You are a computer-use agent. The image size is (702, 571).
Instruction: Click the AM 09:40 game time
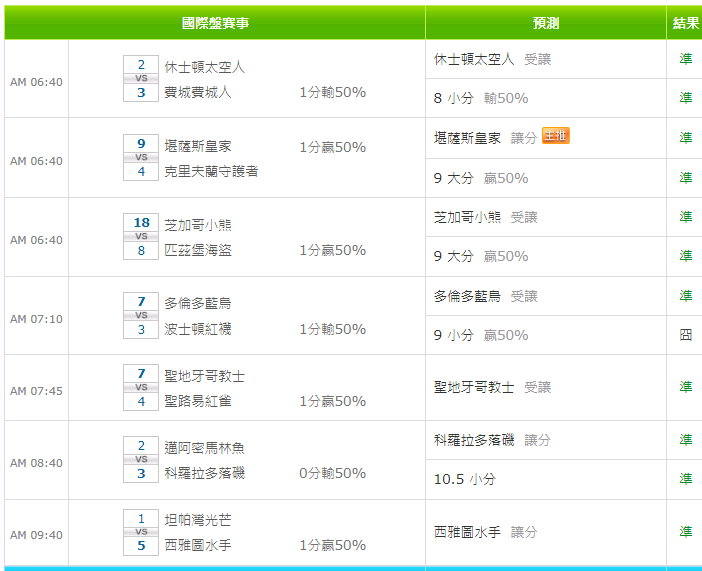click(x=36, y=535)
